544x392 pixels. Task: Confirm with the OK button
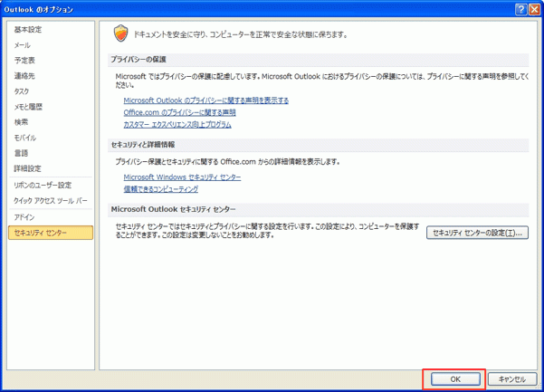pos(455,379)
